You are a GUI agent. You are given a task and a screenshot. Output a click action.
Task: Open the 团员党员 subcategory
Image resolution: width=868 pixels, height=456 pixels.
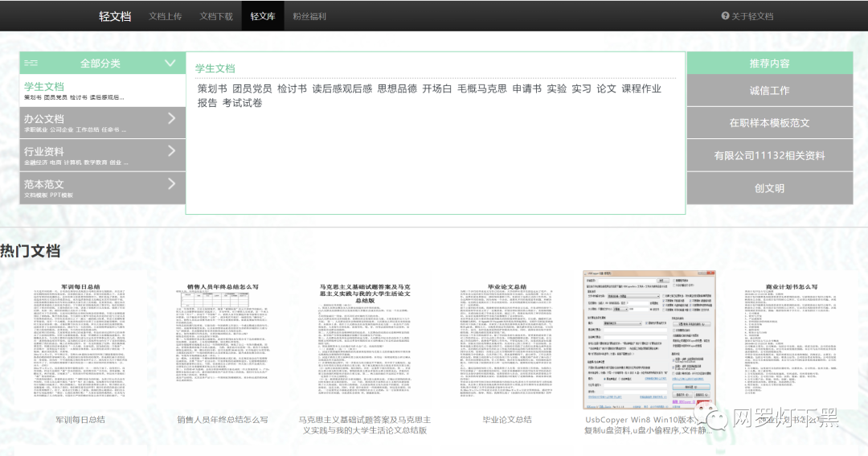[252, 88]
